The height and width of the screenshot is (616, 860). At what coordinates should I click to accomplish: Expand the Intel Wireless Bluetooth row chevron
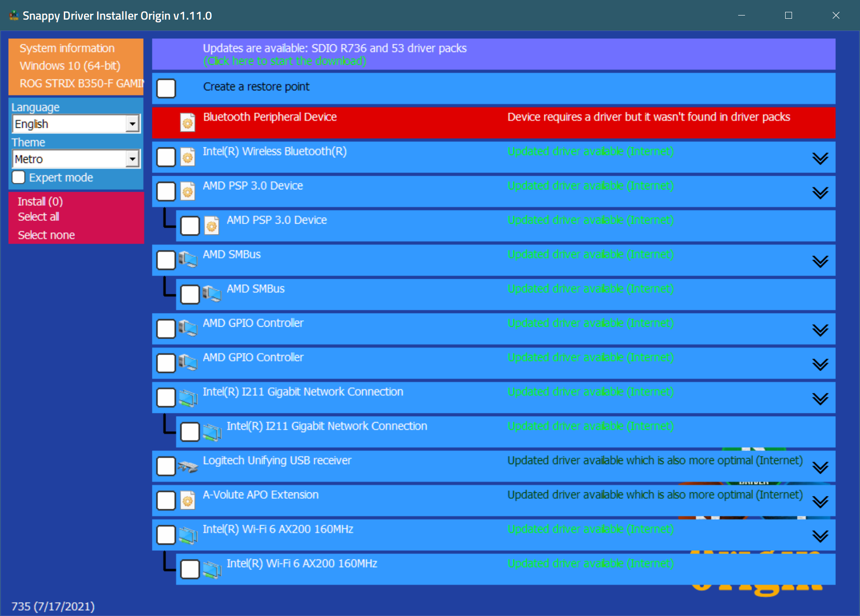coord(820,158)
